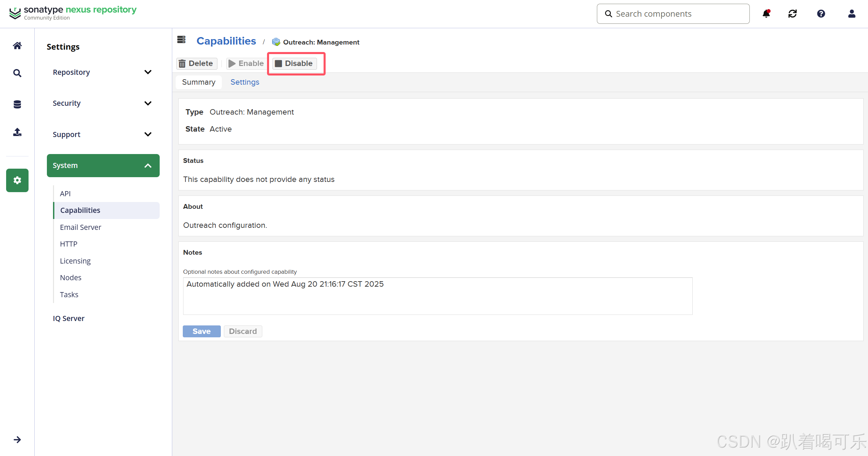Click the 'Active' state value
Image resolution: width=868 pixels, height=456 pixels.
(x=220, y=129)
